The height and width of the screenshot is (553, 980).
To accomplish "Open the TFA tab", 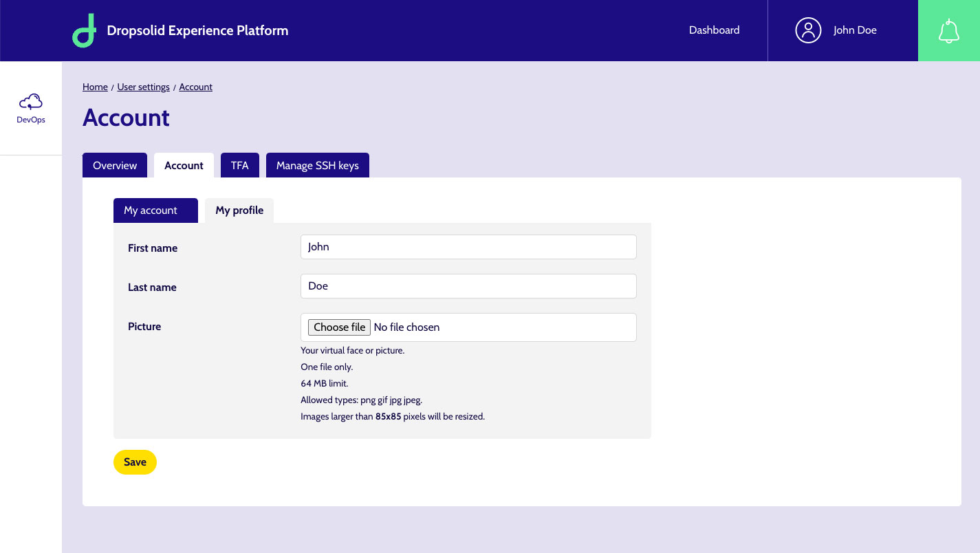I will click(240, 165).
